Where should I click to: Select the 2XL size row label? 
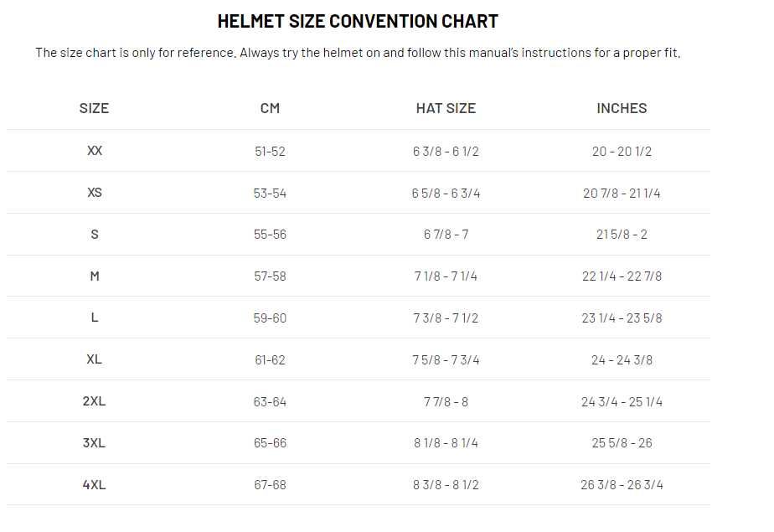[x=95, y=401]
